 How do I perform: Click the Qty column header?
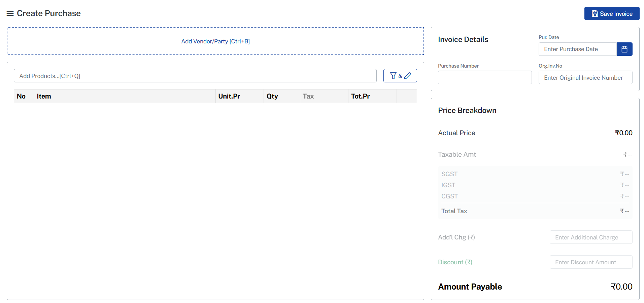click(282, 96)
